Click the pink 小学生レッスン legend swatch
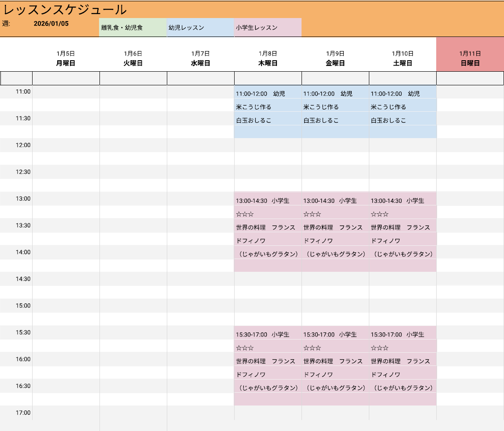 pyautogui.click(x=268, y=28)
